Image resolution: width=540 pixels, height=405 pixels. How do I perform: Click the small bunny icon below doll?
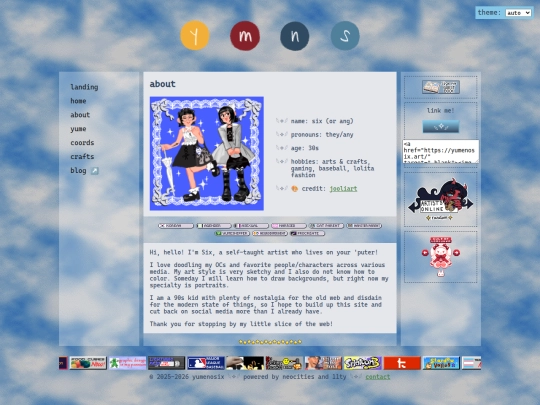[x=440, y=274]
